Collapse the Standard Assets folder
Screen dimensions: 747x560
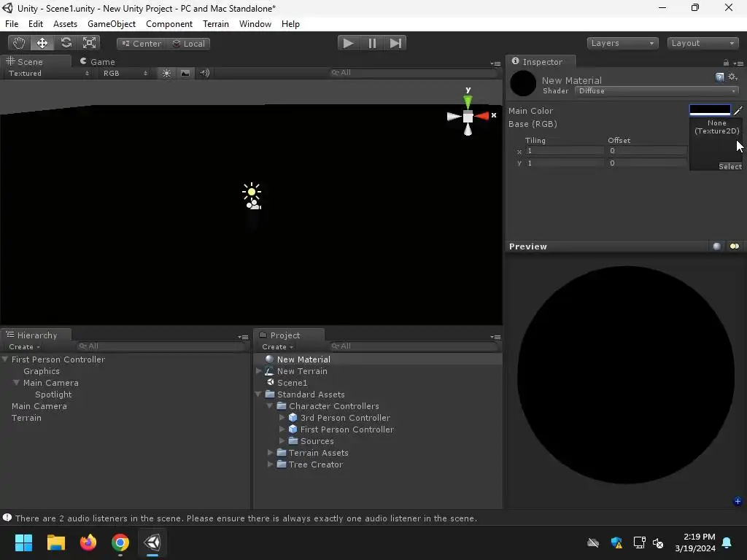(259, 394)
